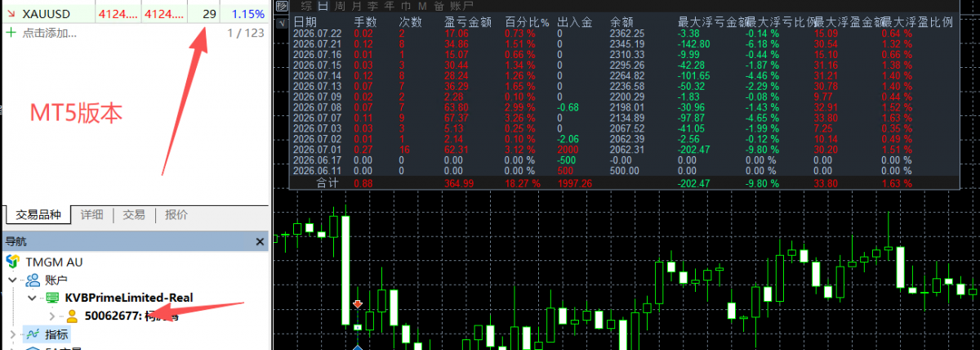
Task: Collapse the 账户 tree node
Action: coord(13,280)
